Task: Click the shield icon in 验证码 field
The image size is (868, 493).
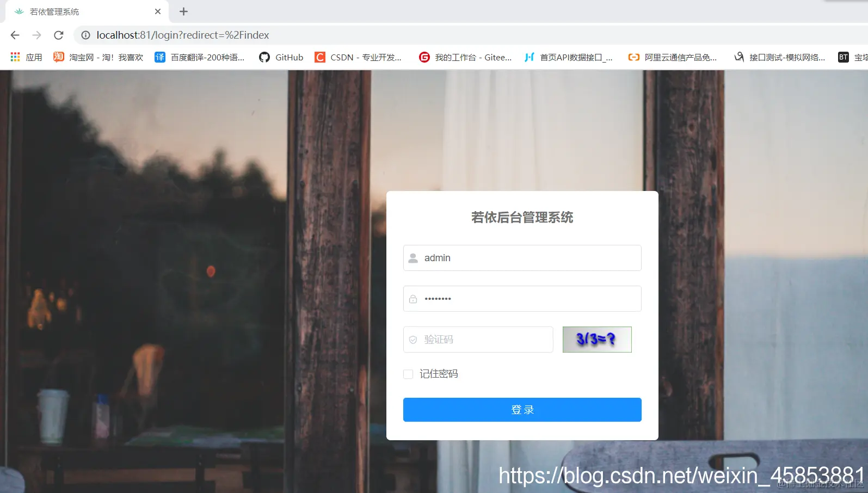Action: click(x=413, y=340)
